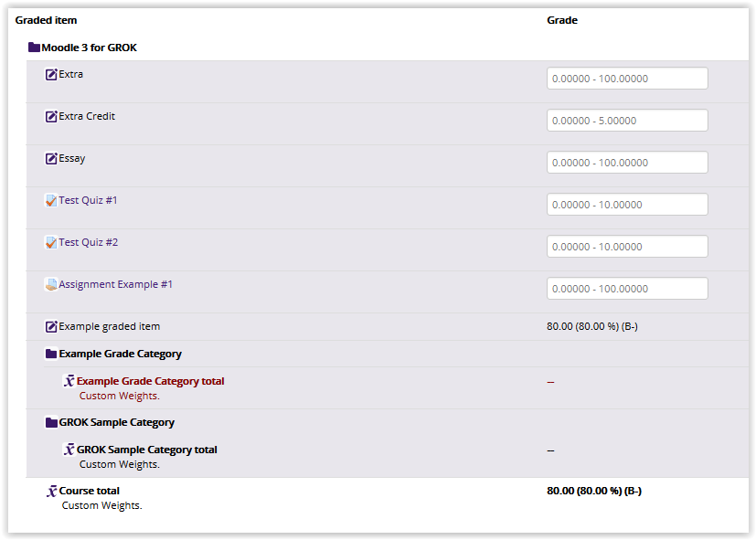Click Custom Weights under GROK Sample Category total
Screen dimensions: 756x540
(x=120, y=464)
